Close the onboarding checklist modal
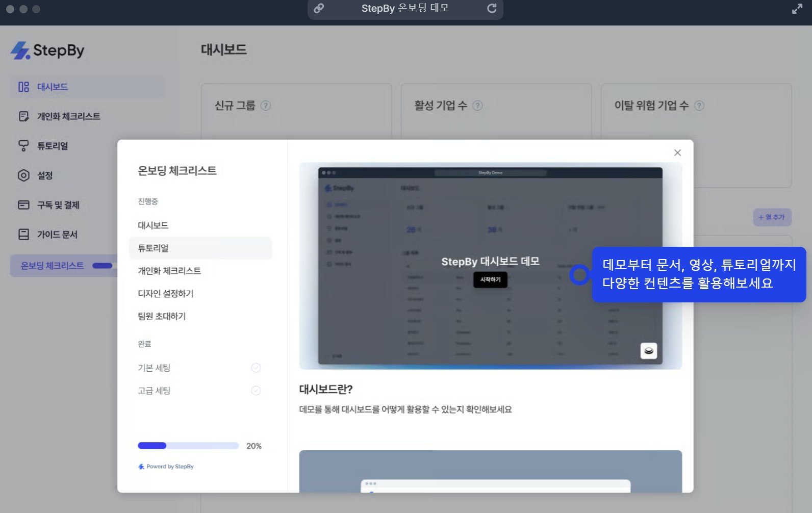 (677, 152)
